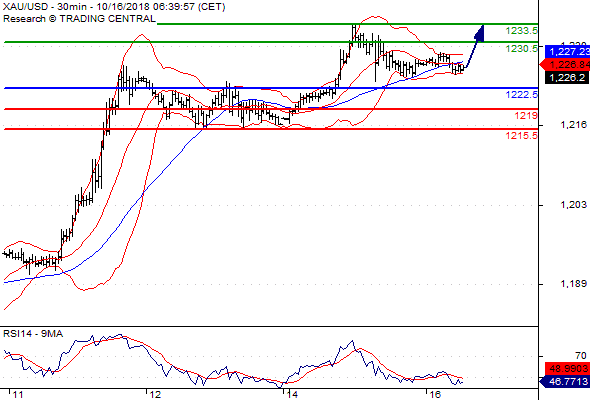
Task: Click the red 1215.5 support label
Action: click(522, 135)
